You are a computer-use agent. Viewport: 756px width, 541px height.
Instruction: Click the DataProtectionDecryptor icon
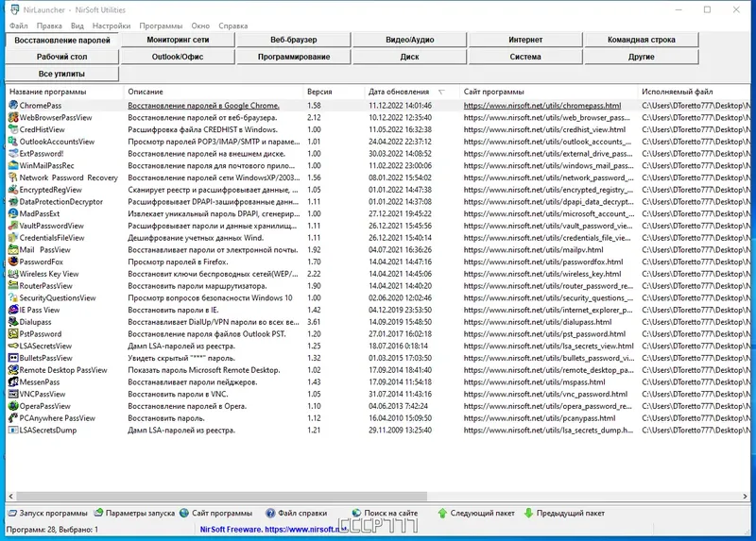click(x=13, y=201)
